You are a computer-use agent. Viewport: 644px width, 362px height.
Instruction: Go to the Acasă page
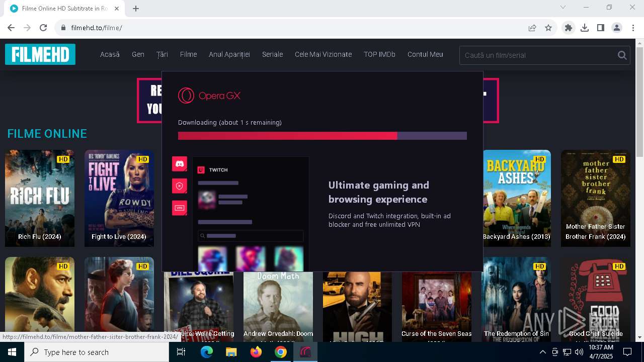(x=110, y=54)
